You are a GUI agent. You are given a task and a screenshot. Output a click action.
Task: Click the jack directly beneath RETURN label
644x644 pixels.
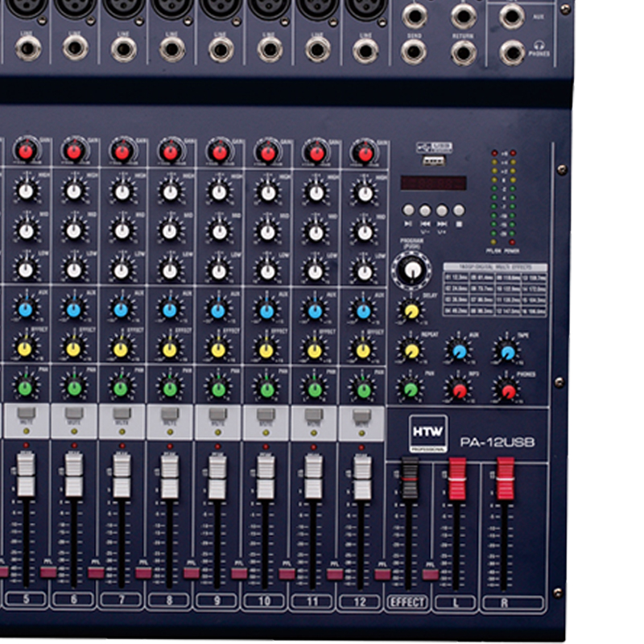(x=464, y=53)
